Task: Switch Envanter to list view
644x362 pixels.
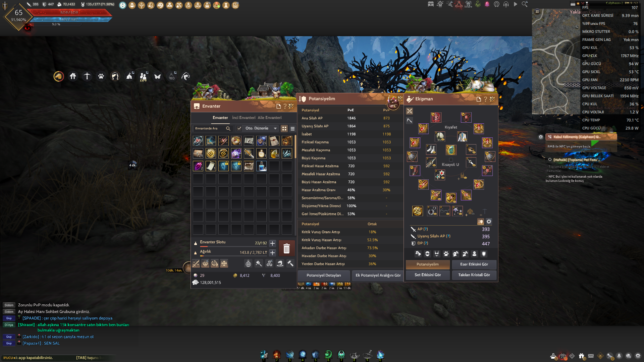Action: [x=292, y=128]
